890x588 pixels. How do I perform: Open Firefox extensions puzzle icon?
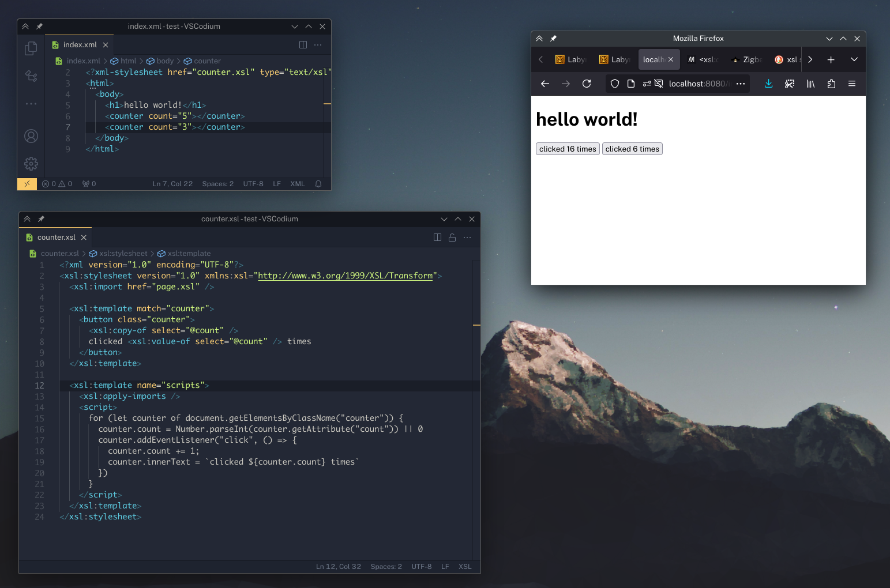point(831,84)
